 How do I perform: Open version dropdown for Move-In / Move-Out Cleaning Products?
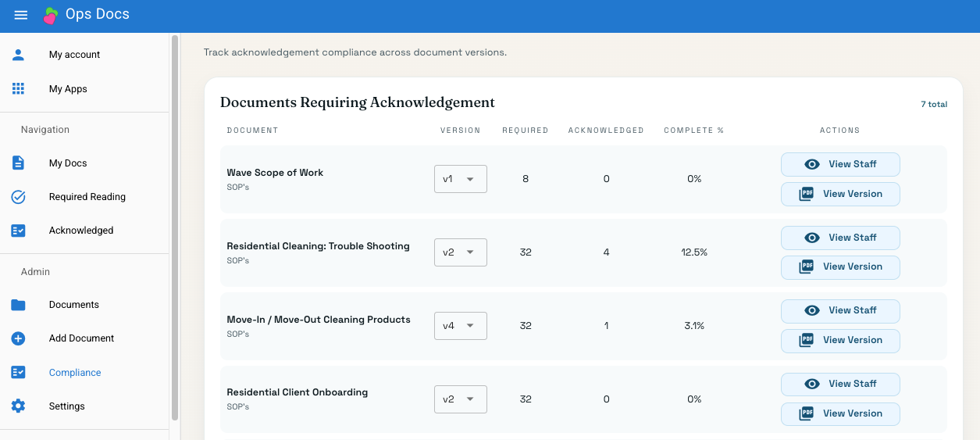click(461, 326)
